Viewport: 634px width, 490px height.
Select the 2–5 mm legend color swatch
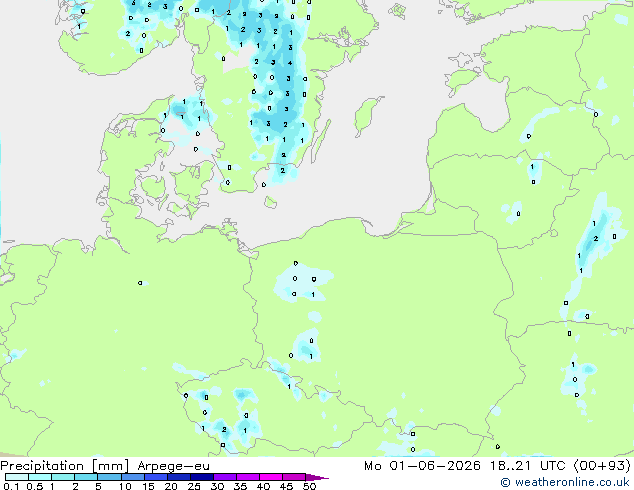tap(86, 477)
